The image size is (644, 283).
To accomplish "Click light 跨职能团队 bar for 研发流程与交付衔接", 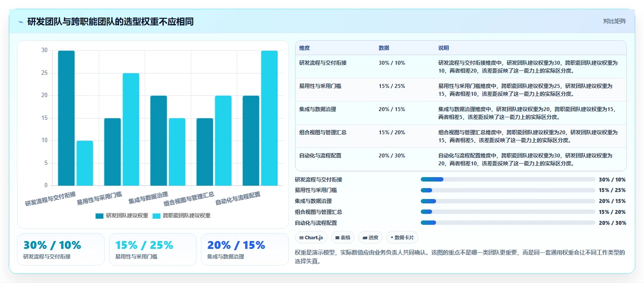I will coord(85,163).
